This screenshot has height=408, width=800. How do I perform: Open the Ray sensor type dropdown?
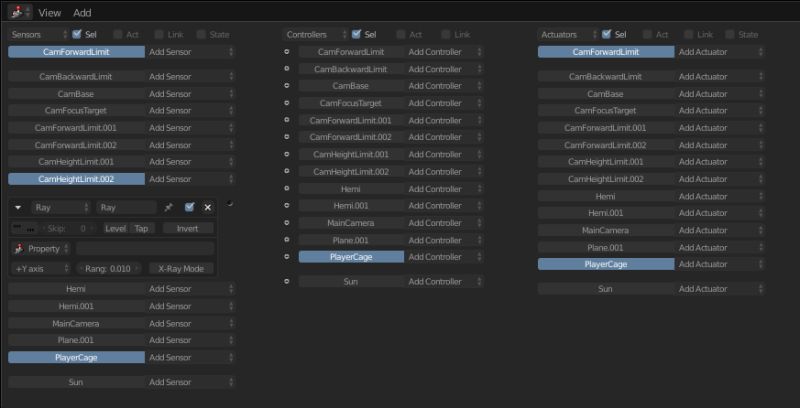[x=60, y=208]
